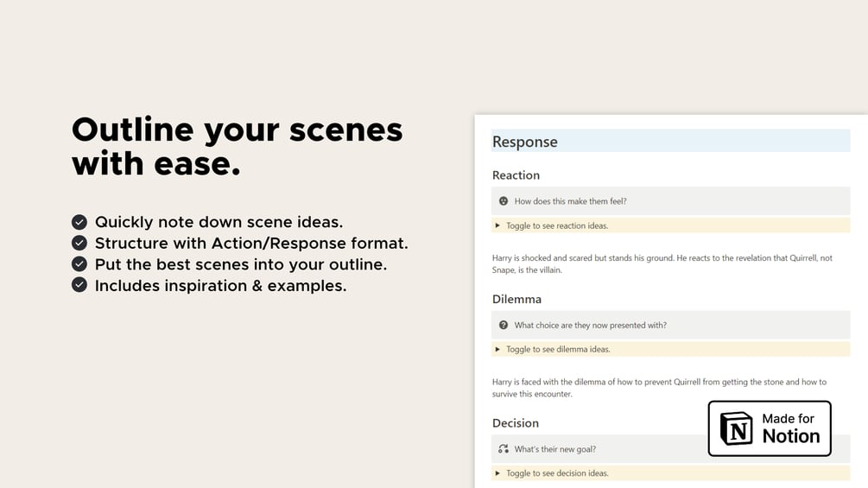Open "Toggle to see decision ideas" text
Screen dimensions: 868x488
click(x=557, y=473)
